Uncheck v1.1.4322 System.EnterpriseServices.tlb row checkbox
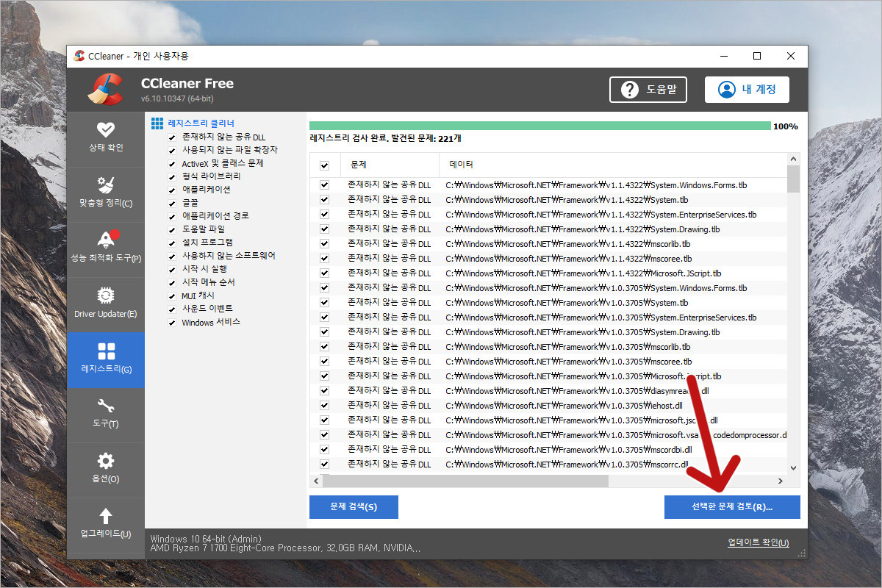Image resolution: width=882 pixels, height=588 pixels. (324, 215)
